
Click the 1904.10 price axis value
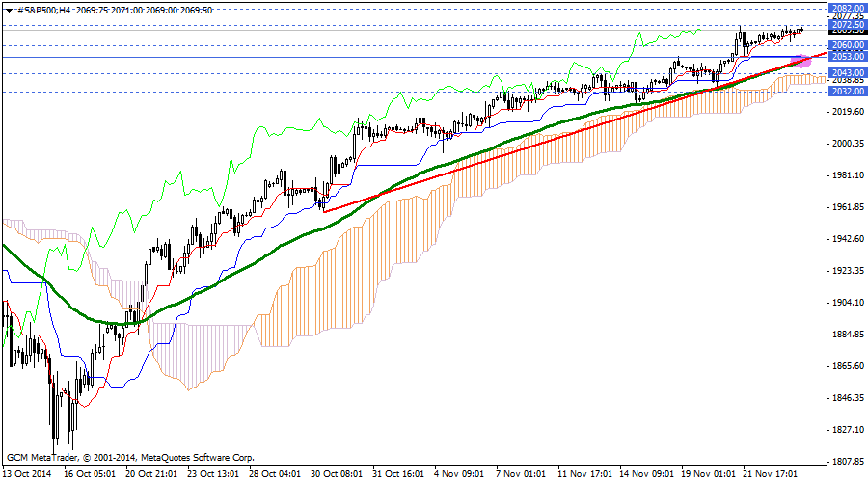coord(848,303)
